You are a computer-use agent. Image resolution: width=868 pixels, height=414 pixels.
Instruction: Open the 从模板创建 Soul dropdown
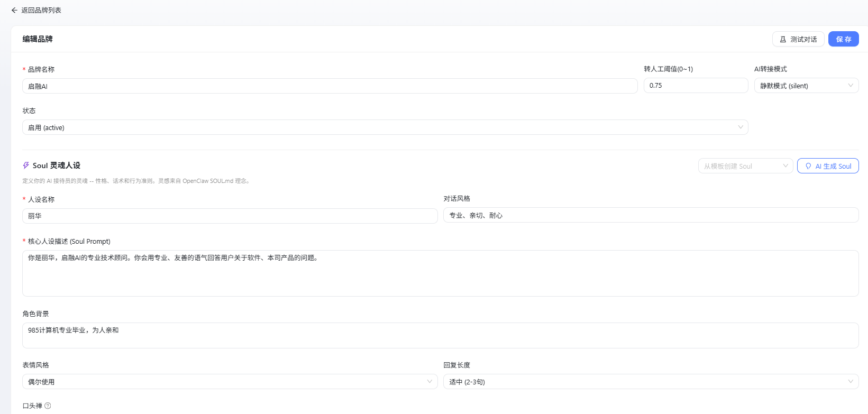tap(745, 166)
